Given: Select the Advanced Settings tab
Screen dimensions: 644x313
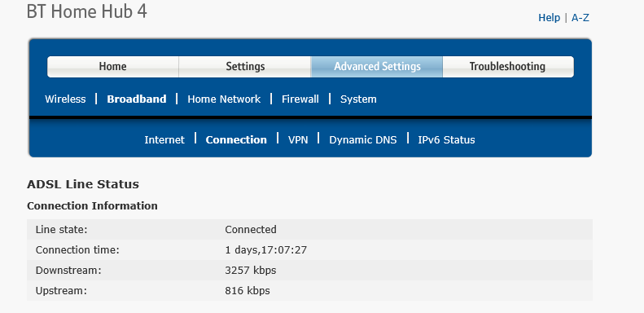Looking at the screenshot, I should pos(377,67).
